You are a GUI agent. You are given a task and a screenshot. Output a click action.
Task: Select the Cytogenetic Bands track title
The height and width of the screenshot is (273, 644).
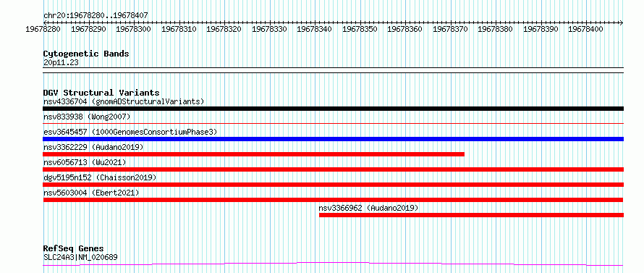tap(86, 54)
